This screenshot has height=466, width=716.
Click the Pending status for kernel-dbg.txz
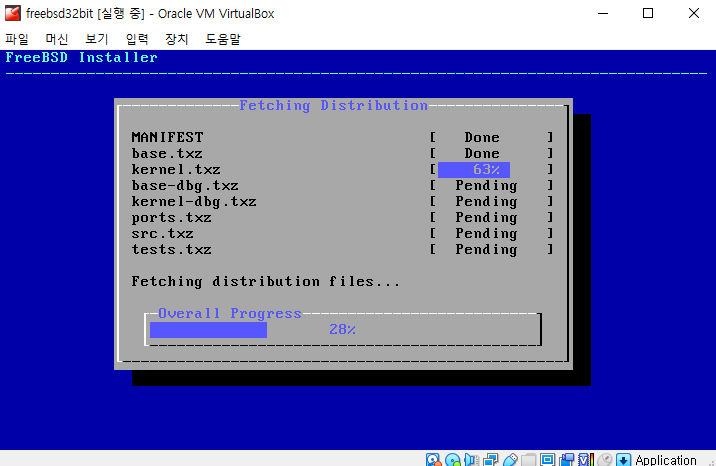[x=486, y=202]
